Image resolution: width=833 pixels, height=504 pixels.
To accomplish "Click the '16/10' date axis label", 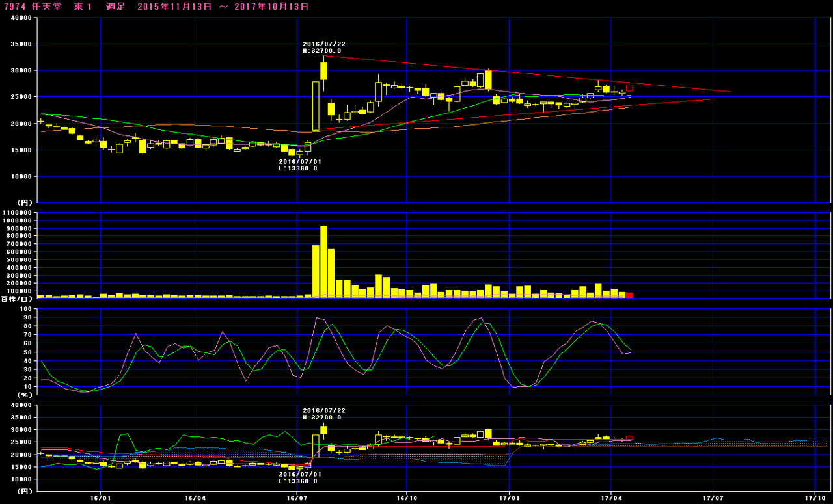I will (406, 497).
